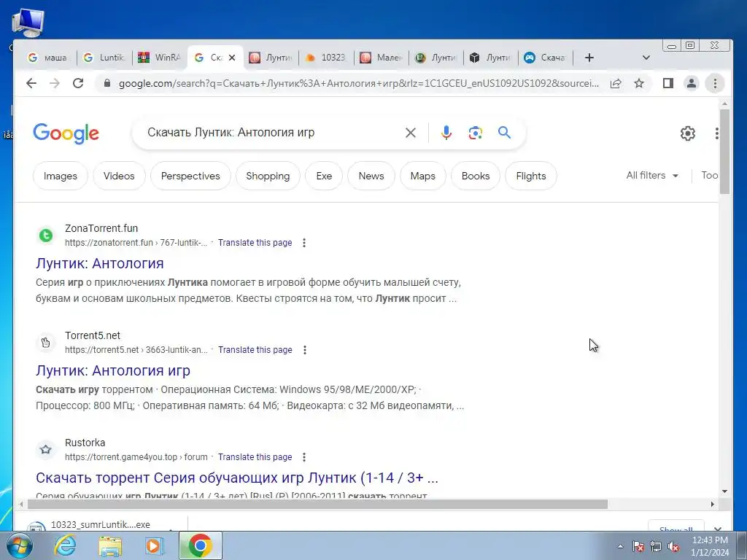Close the active Google search tab
Image resolution: width=747 pixels, height=560 pixels.
click(x=232, y=58)
